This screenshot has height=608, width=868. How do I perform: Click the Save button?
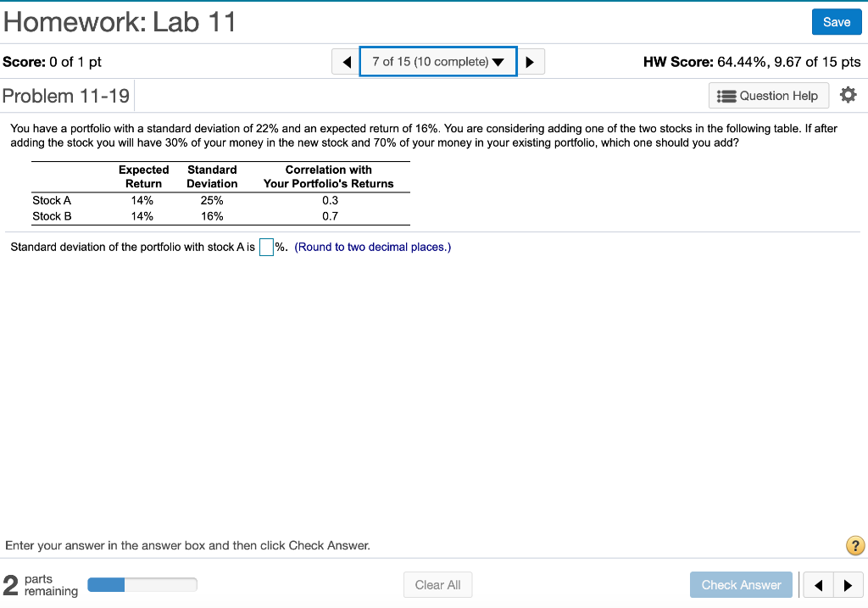coord(837,21)
